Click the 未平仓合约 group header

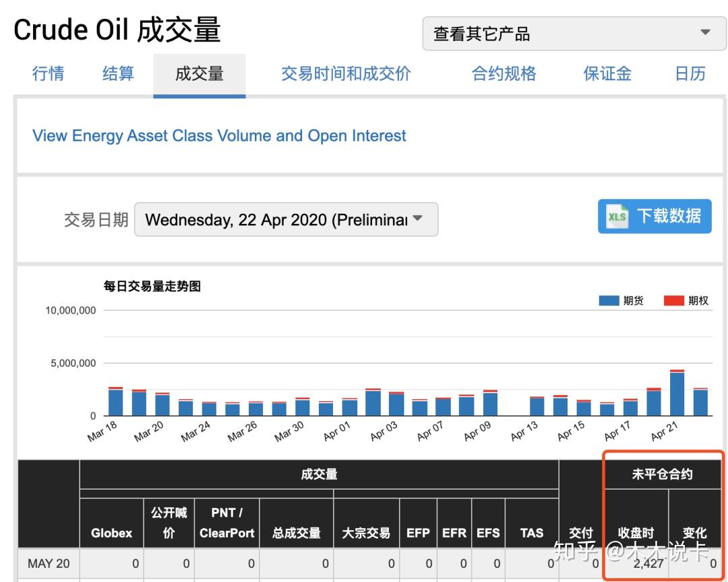click(662, 474)
